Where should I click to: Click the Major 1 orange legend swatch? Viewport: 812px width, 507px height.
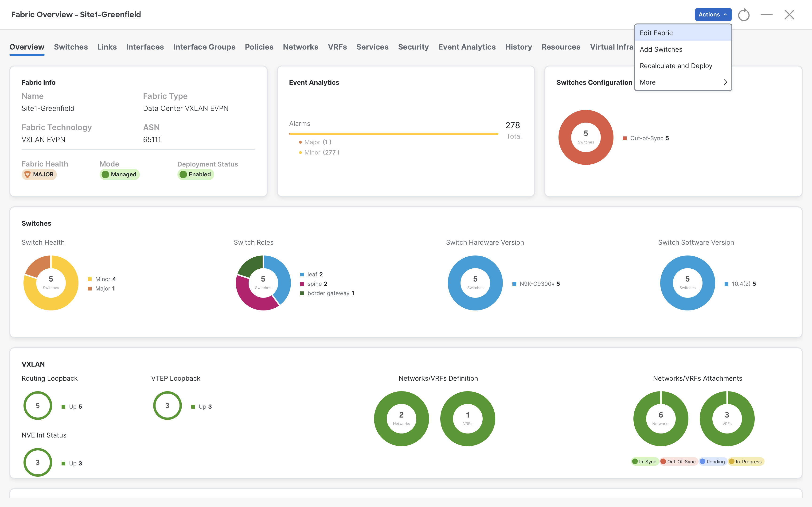(90, 289)
